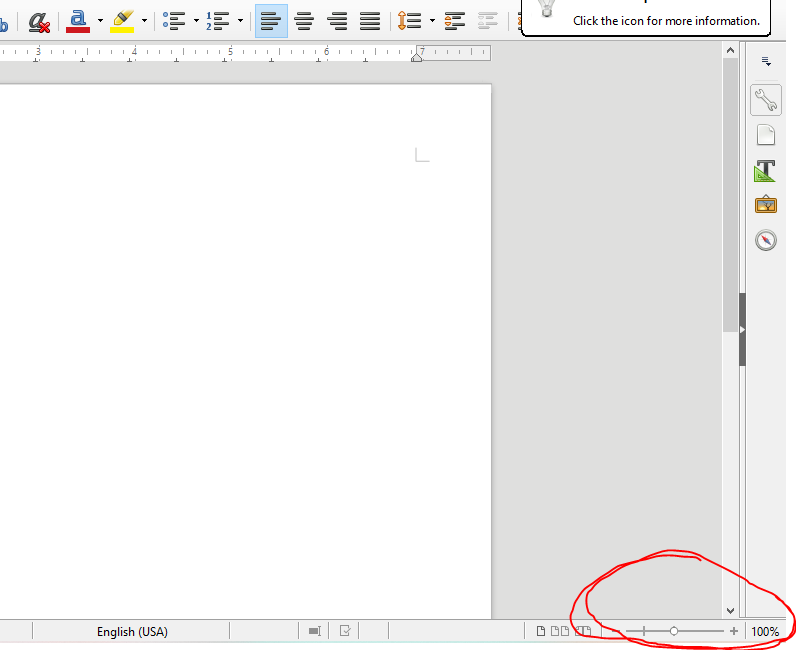
Task: Toggle the bulleted list
Action: click(x=174, y=21)
